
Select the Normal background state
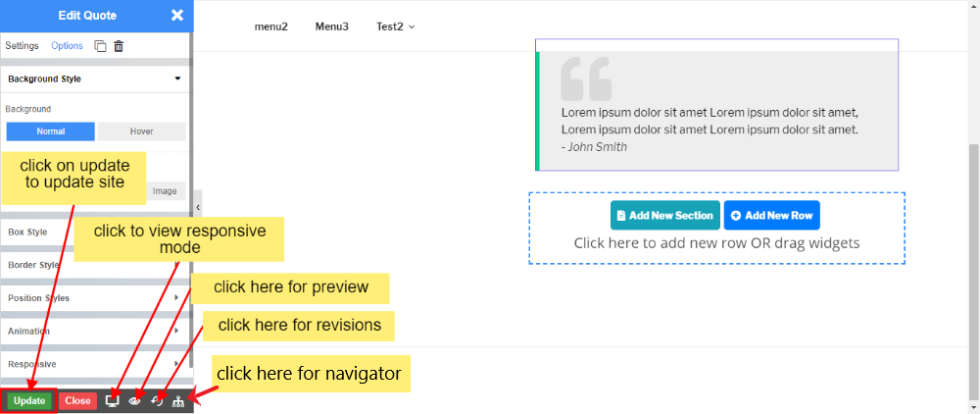50,131
